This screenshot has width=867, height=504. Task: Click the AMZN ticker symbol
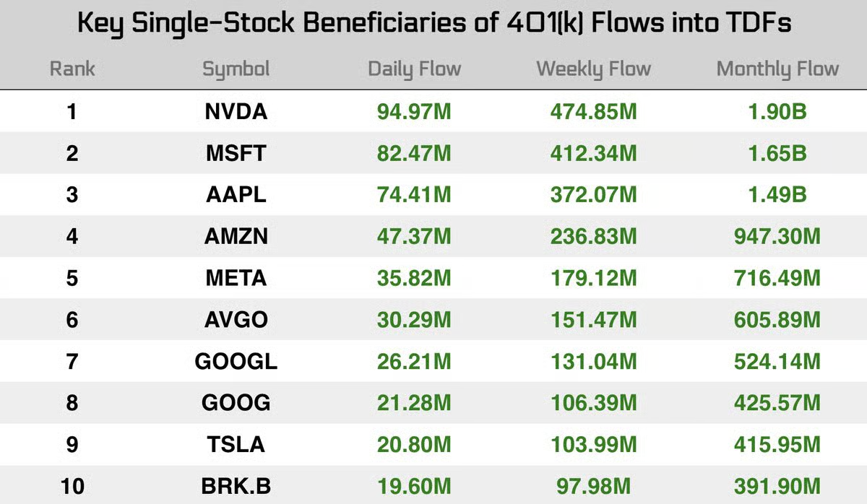pyautogui.click(x=236, y=236)
